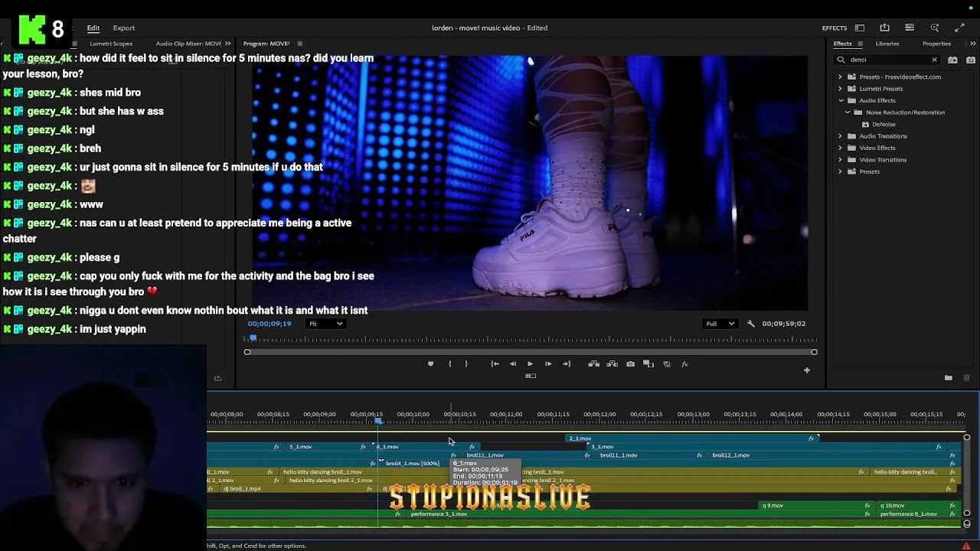
Task: Expand Presets - Freevideoeffect.com folder
Action: pyautogui.click(x=840, y=77)
